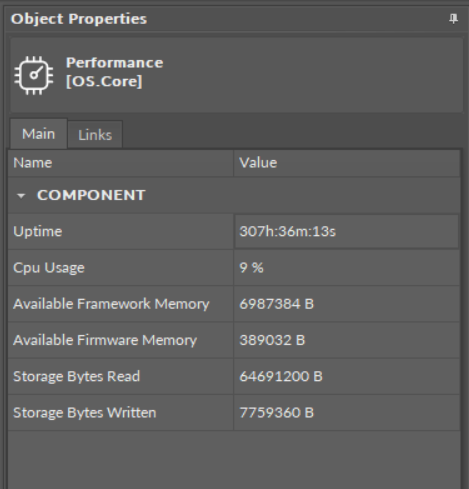Click the Performance [OS.Core] title text

[114, 72]
